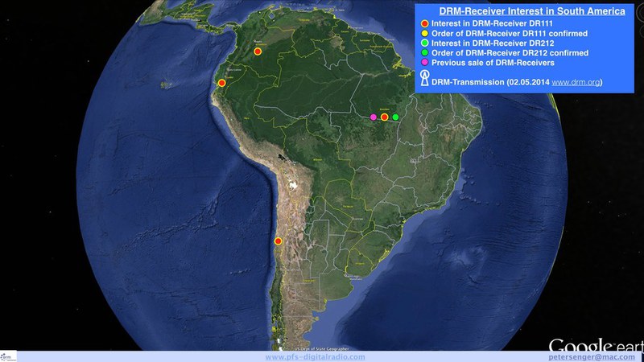Click the light green legend dot for DR212 interest
Image resolution: width=644 pixels, height=362 pixels.
click(423, 43)
